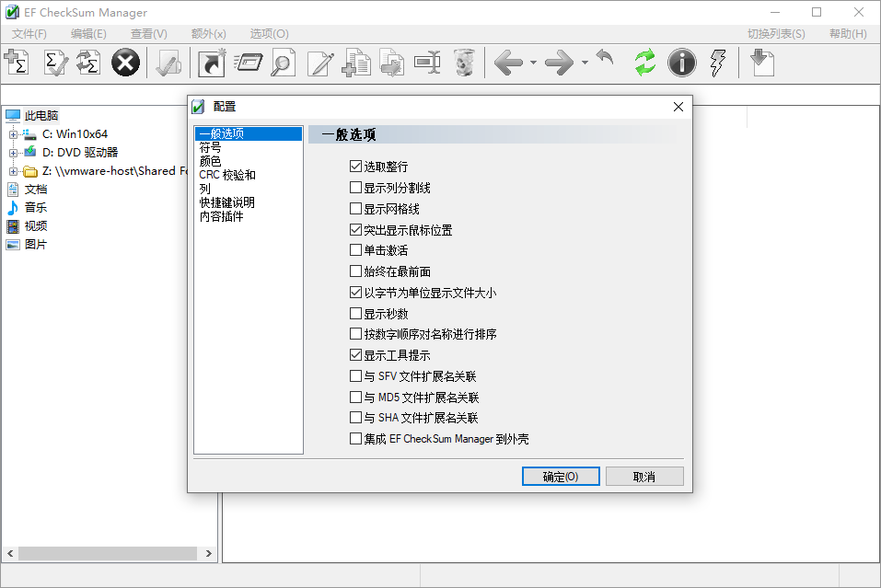Click the back arrow toolbar icon
Viewport: 881px width, 588px height.
coord(508,63)
